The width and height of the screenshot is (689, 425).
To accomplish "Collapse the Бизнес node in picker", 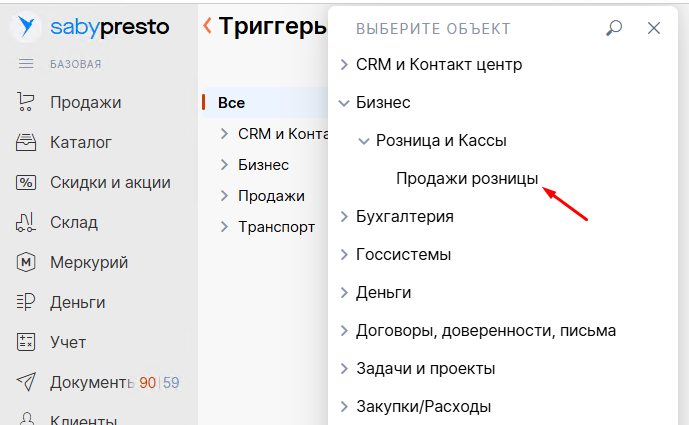I will (x=344, y=103).
